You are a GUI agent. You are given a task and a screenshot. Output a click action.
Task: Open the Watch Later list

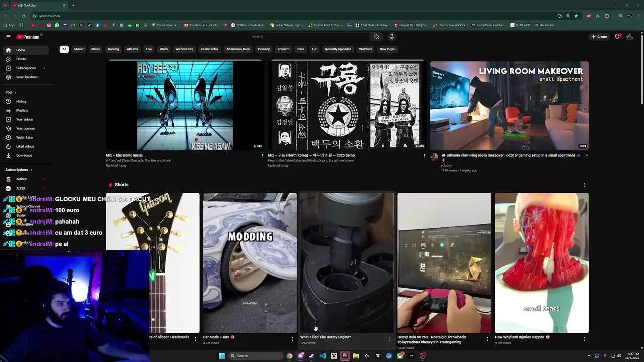(x=25, y=137)
